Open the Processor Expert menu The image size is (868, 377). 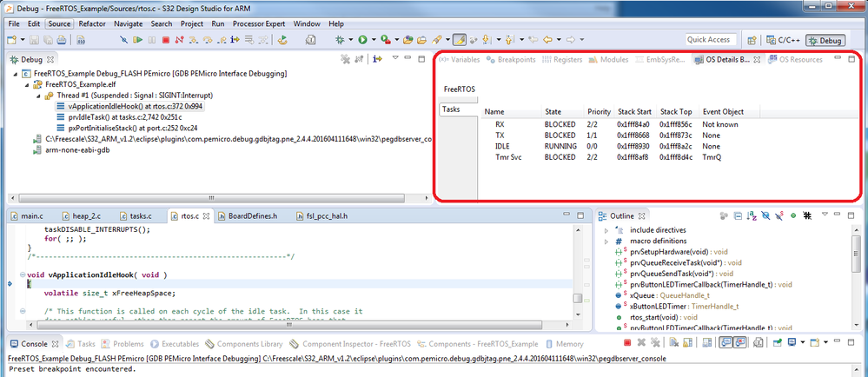click(259, 23)
